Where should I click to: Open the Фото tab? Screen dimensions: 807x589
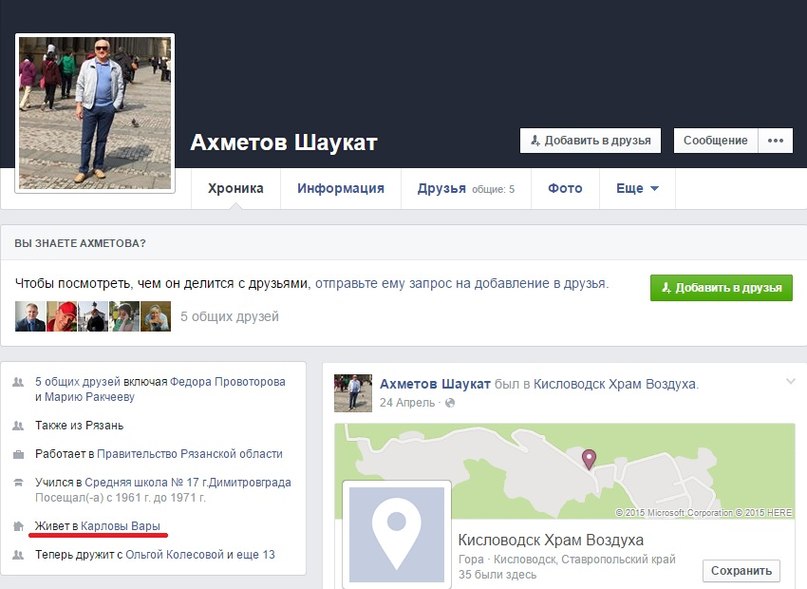(x=565, y=189)
